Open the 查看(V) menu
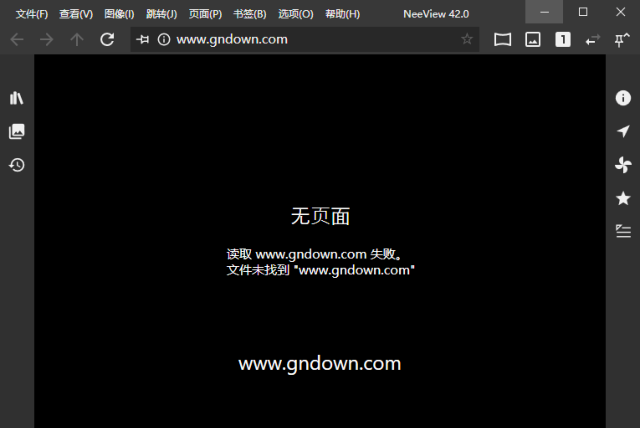The height and width of the screenshot is (428, 640). (76, 14)
